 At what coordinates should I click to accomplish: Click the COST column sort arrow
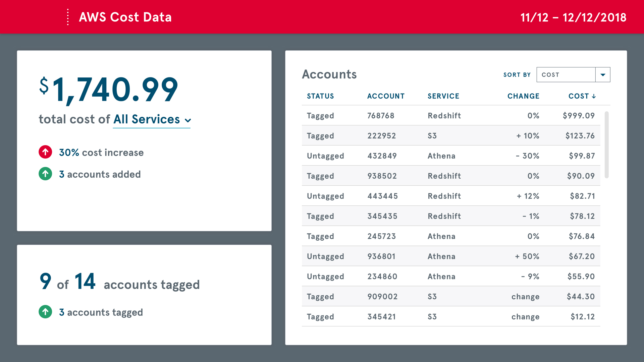594,96
